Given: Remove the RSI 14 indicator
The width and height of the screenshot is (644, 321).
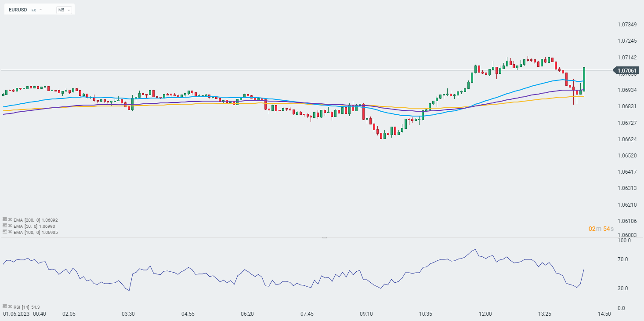Looking at the screenshot, I should pyautogui.click(x=10, y=306).
